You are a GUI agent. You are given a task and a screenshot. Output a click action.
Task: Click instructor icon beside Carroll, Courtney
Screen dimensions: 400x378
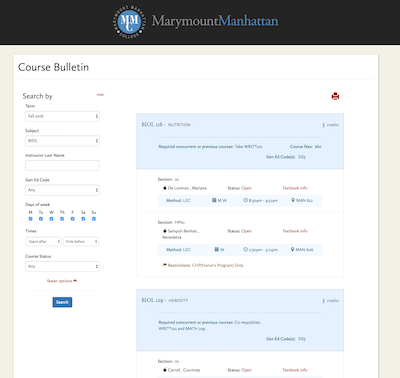[165, 370]
